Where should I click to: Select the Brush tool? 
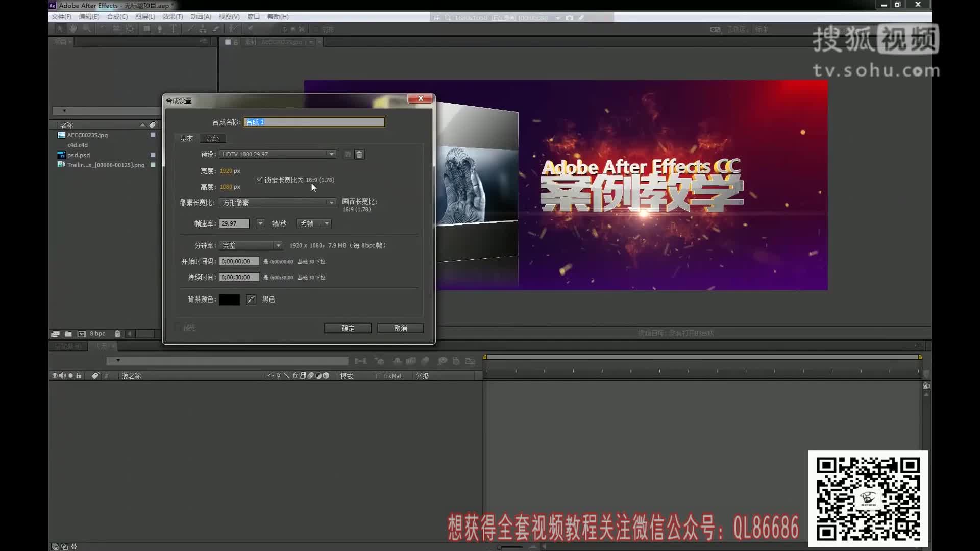click(x=190, y=29)
